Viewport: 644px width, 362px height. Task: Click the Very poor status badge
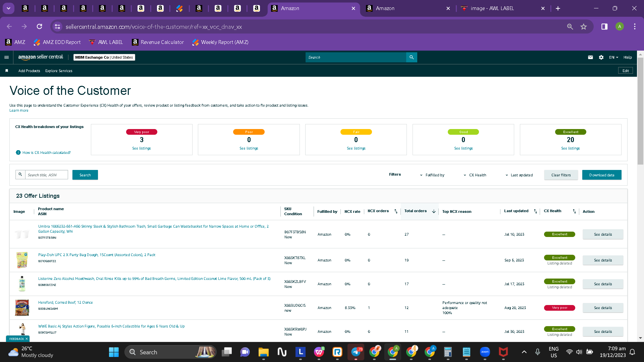coord(559,308)
